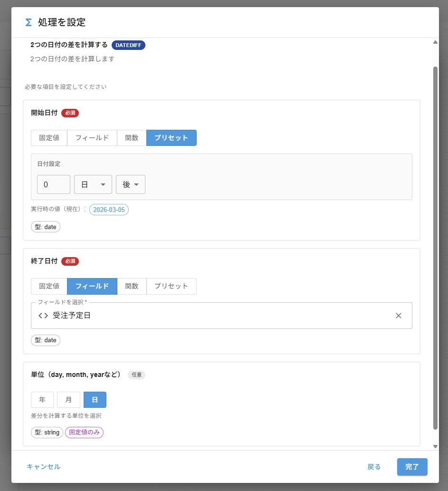Open the 後 direction dropdown in 日付設定

[130, 184]
